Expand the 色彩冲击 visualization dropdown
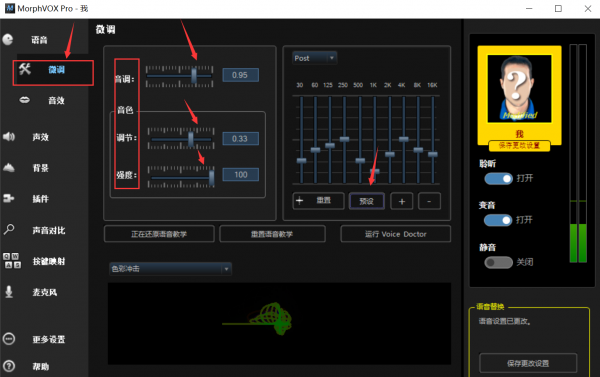This screenshot has height=377, width=600. click(x=170, y=269)
